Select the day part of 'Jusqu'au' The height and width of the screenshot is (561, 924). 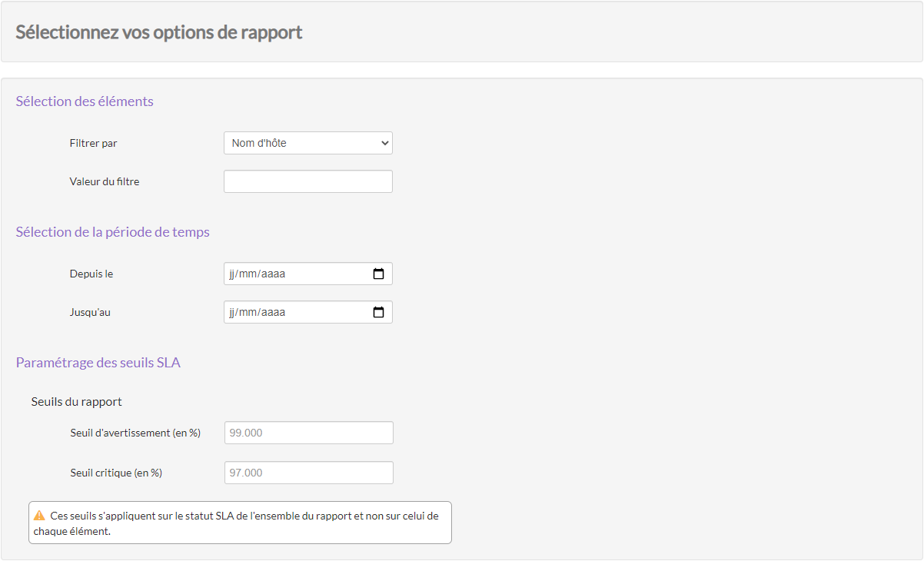pos(232,312)
